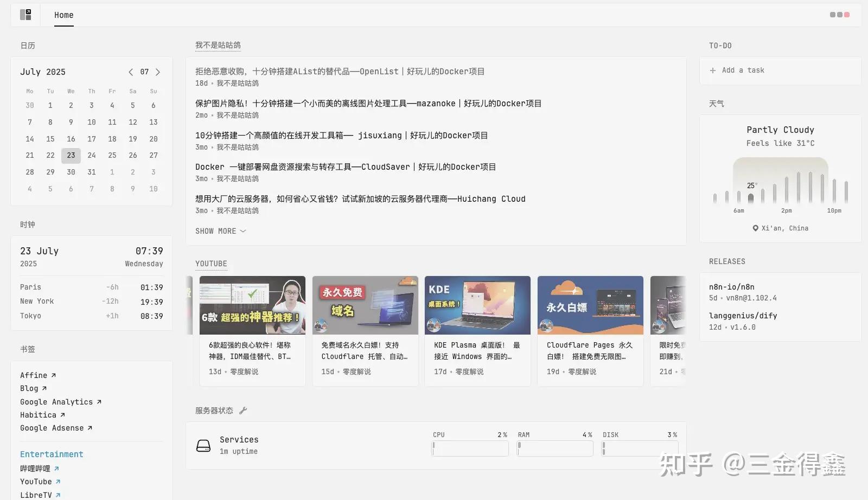Image resolution: width=868 pixels, height=500 pixels.
Task: Open the langgenius/dify release link
Action: click(x=743, y=315)
